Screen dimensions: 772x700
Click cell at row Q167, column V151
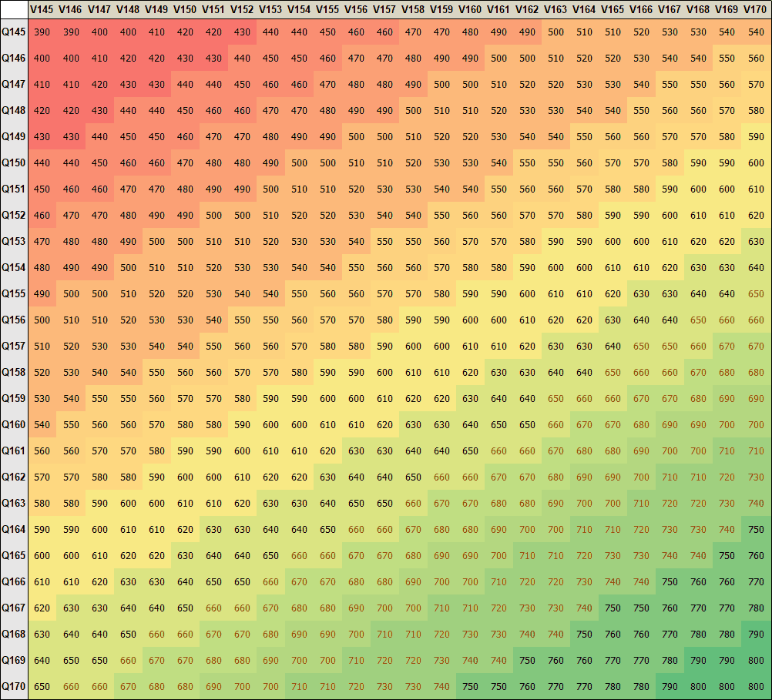click(213, 608)
